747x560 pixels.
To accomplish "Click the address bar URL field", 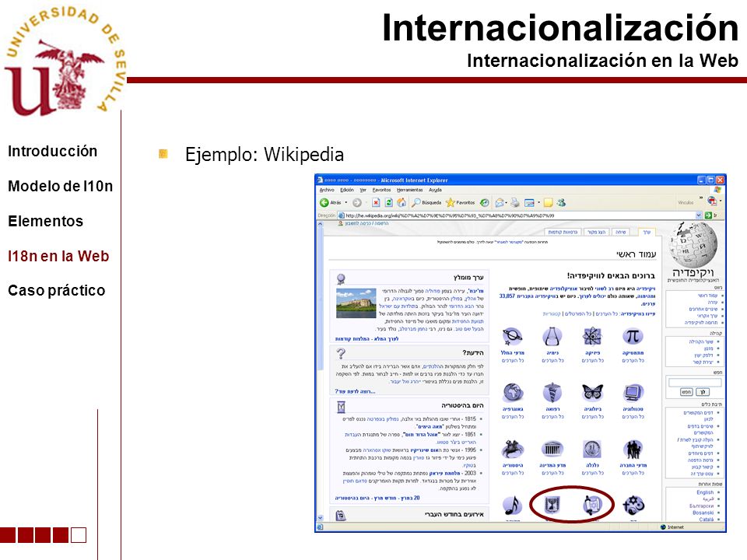I will pos(519,215).
